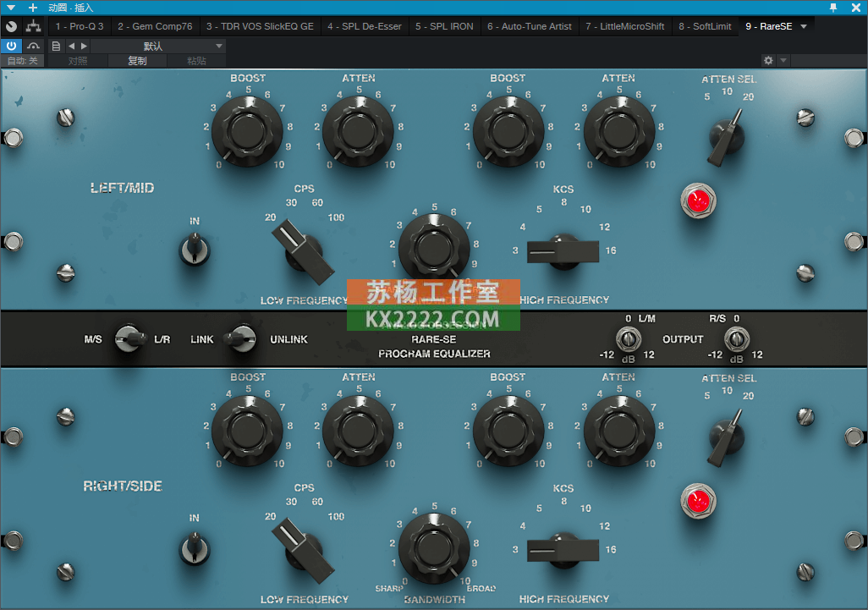This screenshot has height=610, width=868.
Task: Toggle the M/S – L/R mode switch
Action: pos(129,338)
